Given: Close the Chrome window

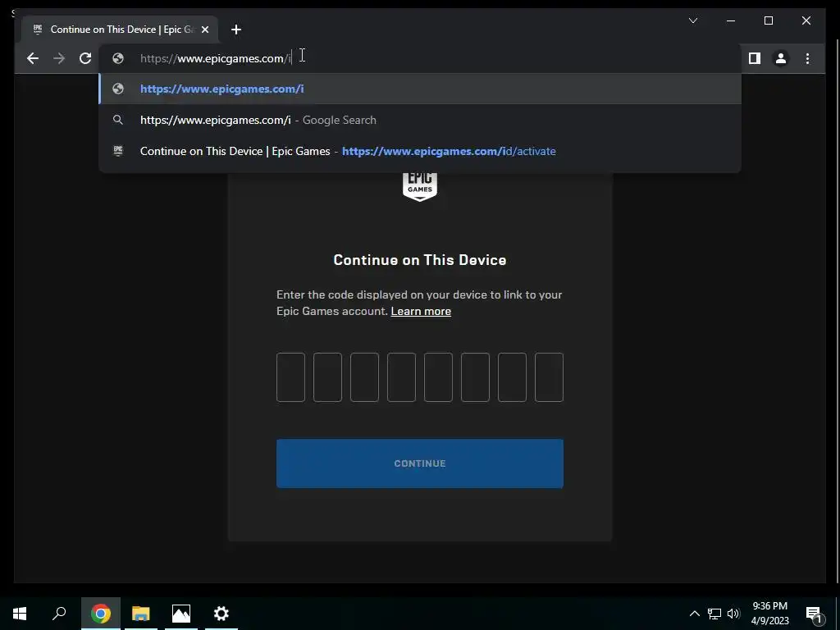Looking at the screenshot, I should click(x=806, y=21).
